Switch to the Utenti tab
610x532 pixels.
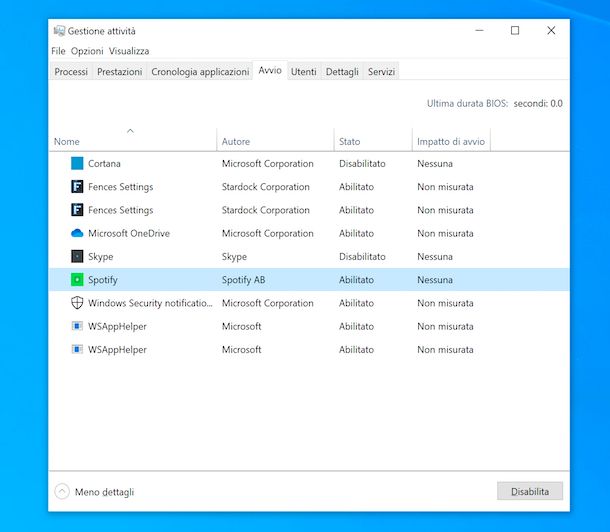pos(303,72)
